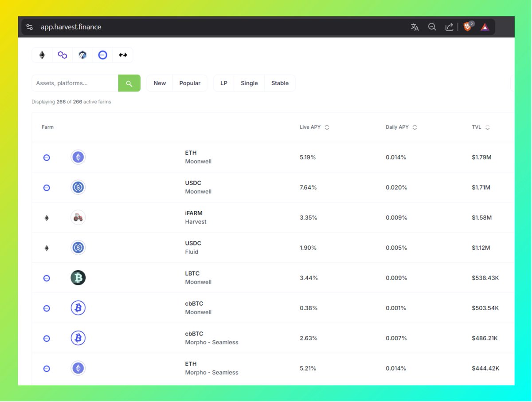Sort farms by Daily APY
This screenshot has width=532, height=402.
401,127
